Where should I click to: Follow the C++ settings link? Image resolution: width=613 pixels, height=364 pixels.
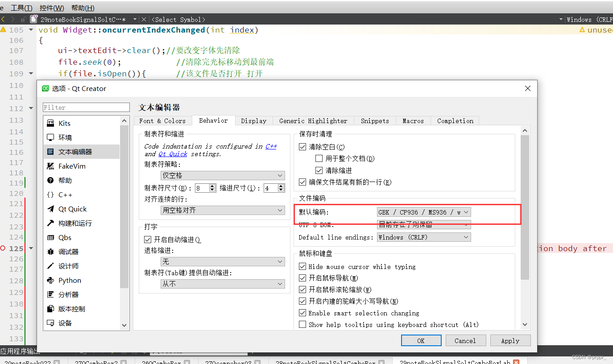pyautogui.click(x=271, y=146)
